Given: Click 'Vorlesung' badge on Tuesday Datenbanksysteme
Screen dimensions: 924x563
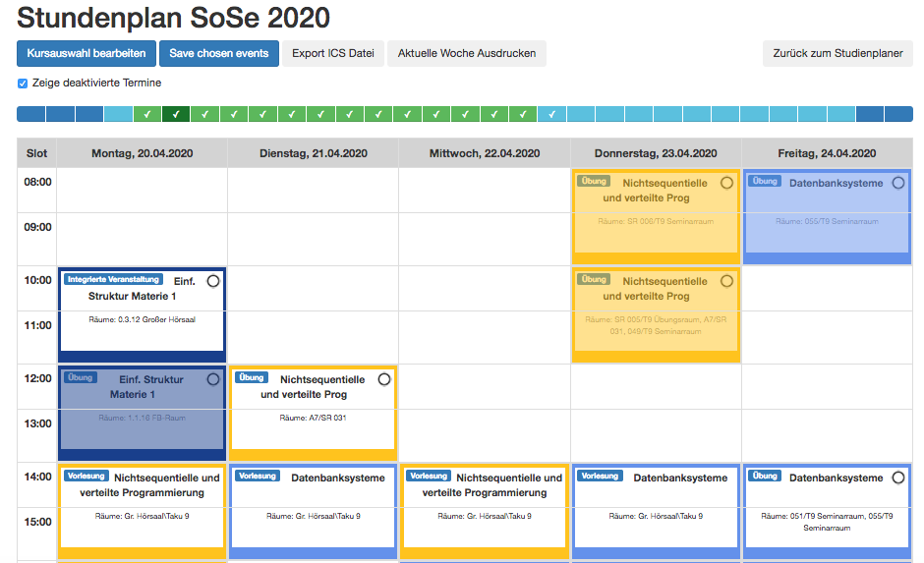Looking at the screenshot, I should pos(257,476).
